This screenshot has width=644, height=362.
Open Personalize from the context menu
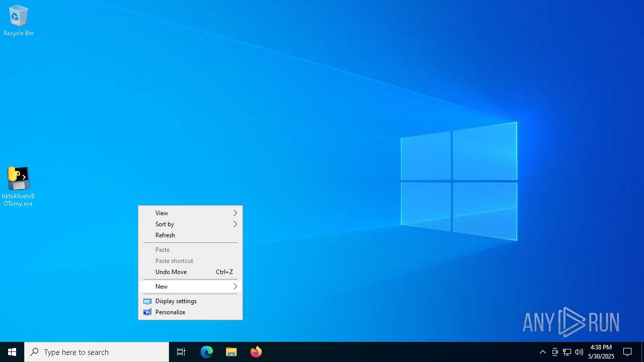pyautogui.click(x=190, y=312)
